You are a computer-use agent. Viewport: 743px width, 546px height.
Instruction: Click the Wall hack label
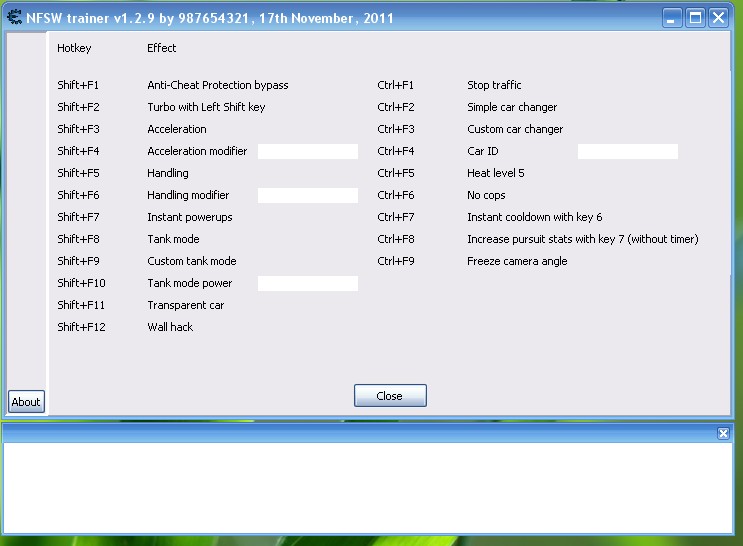[x=170, y=327]
